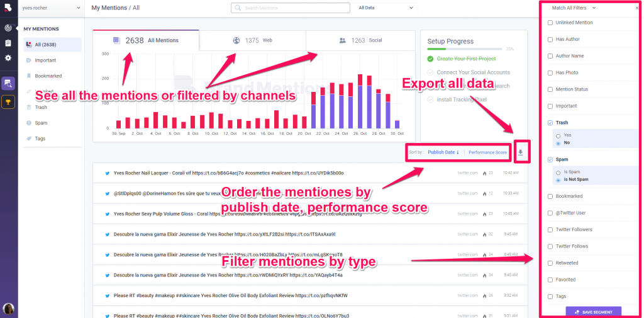Click Twitter icon on Nail Lacquer mention
The height and width of the screenshot is (318, 644).
pos(107,173)
